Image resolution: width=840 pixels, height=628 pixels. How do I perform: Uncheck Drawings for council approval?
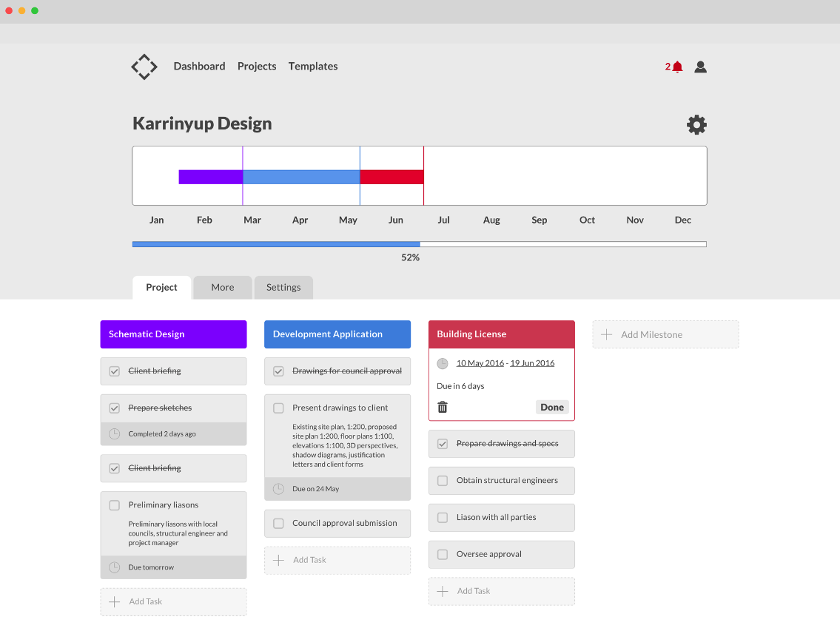pyautogui.click(x=278, y=371)
